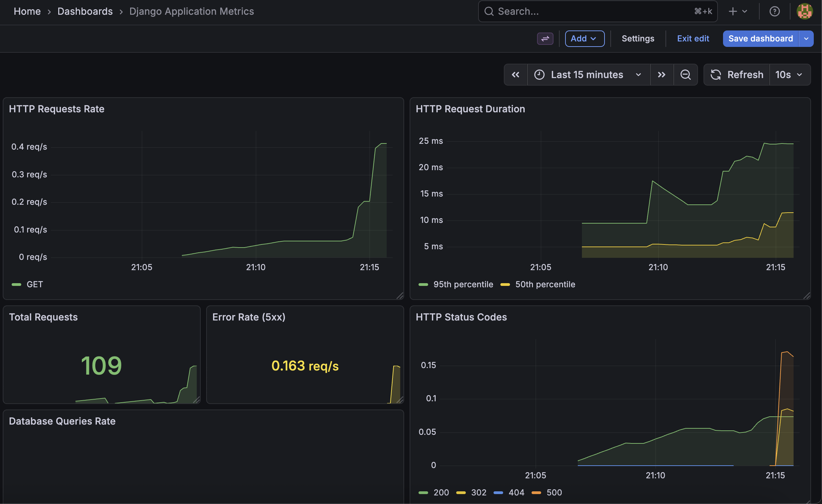This screenshot has width=822, height=504.
Task: Click the user profile avatar
Action: [804, 11]
